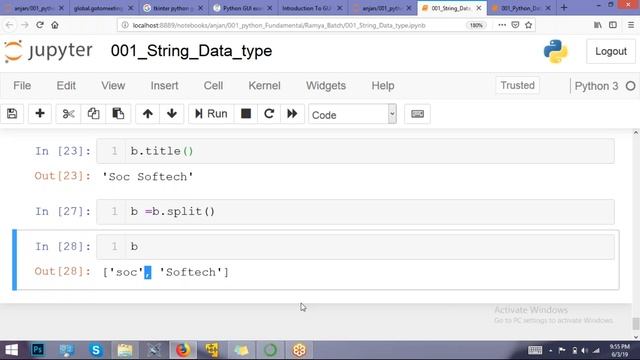Open the Cell menu

coord(213,86)
